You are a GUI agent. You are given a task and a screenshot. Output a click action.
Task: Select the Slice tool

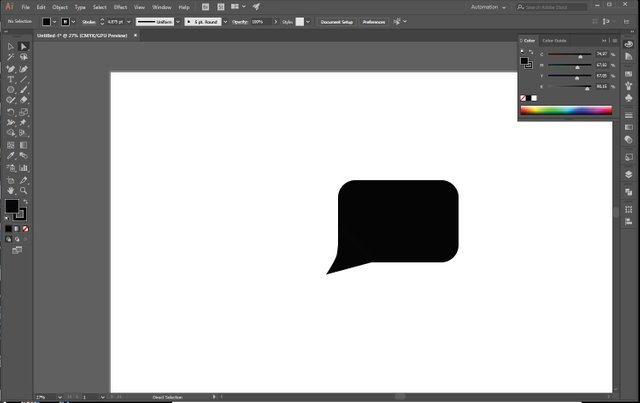(23, 180)
